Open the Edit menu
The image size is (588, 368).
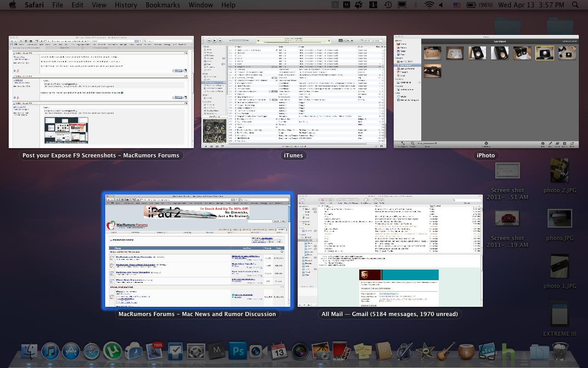tap(78, 5)
